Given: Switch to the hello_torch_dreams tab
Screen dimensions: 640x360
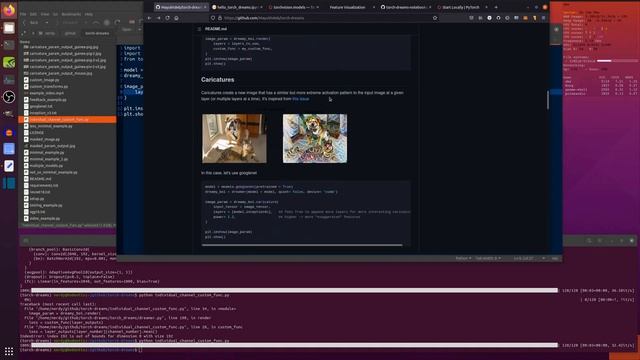Looking at the screenshot, I should coord(237,7).
